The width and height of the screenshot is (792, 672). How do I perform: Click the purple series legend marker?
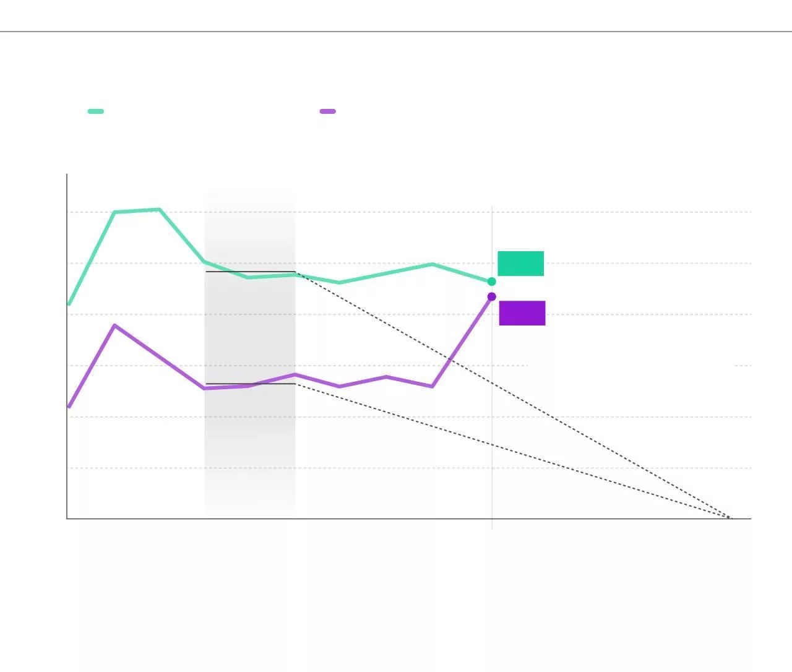[328, 111]
